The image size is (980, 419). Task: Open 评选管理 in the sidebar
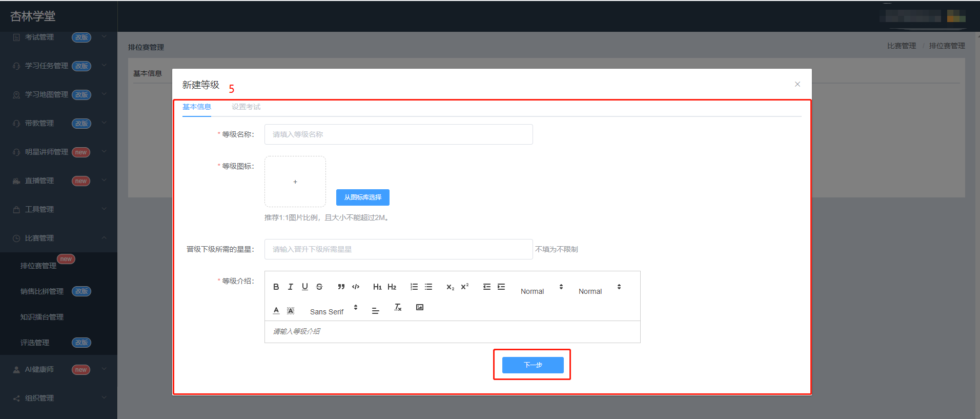click(x=35, y=343)
